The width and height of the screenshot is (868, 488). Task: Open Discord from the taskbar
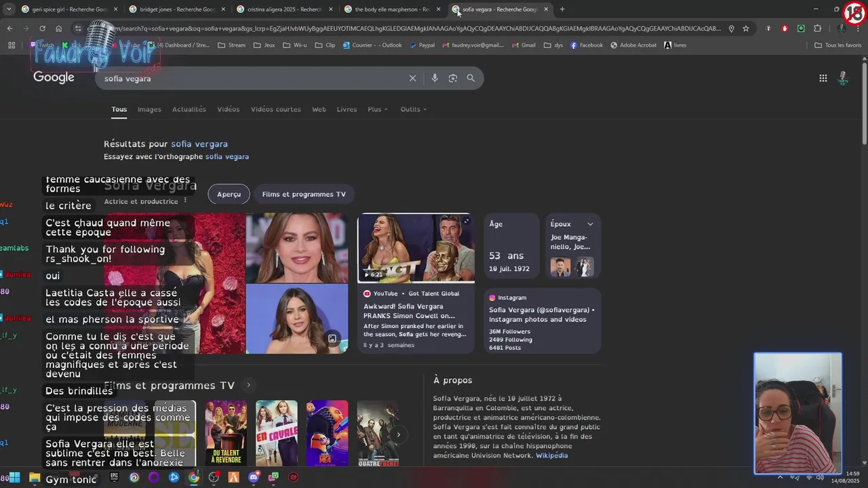pos(254,477)
